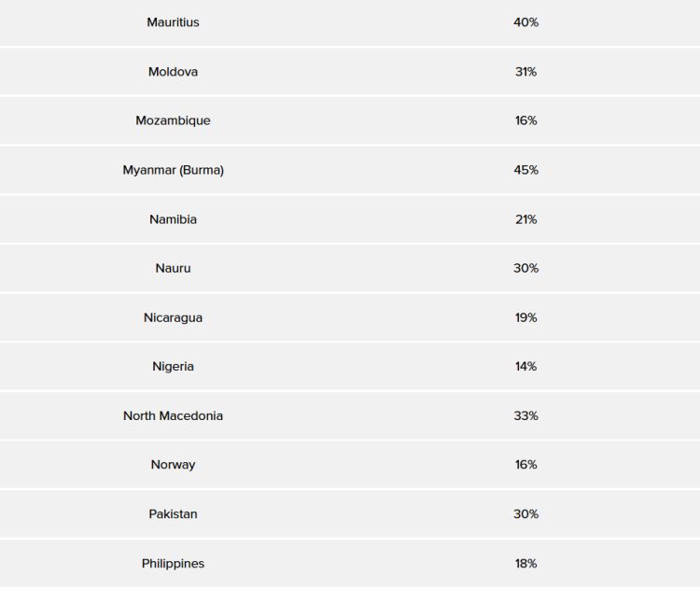
Task: Select the Nauru row label
Action: pyautogui.click(x=173, y=268)
